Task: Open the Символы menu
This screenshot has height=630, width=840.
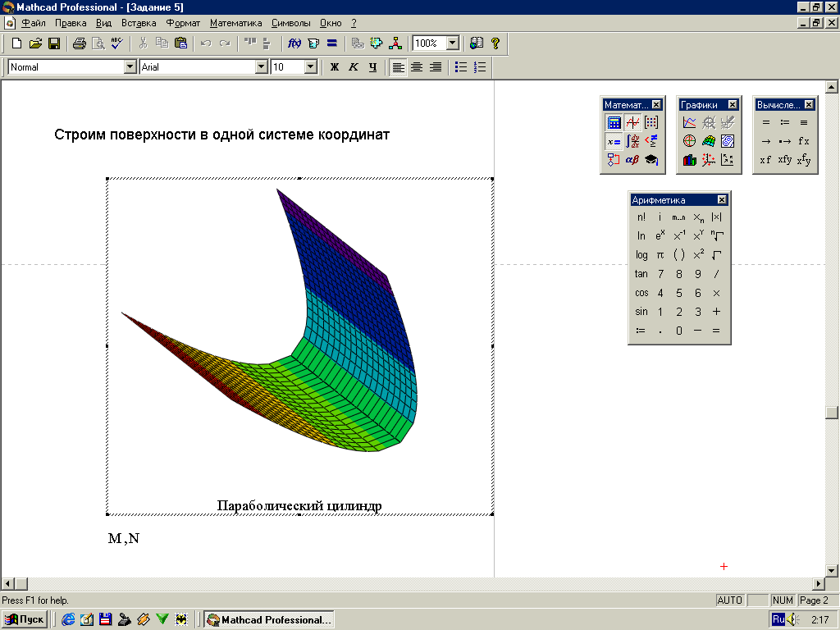Action: tap(291, 23)
